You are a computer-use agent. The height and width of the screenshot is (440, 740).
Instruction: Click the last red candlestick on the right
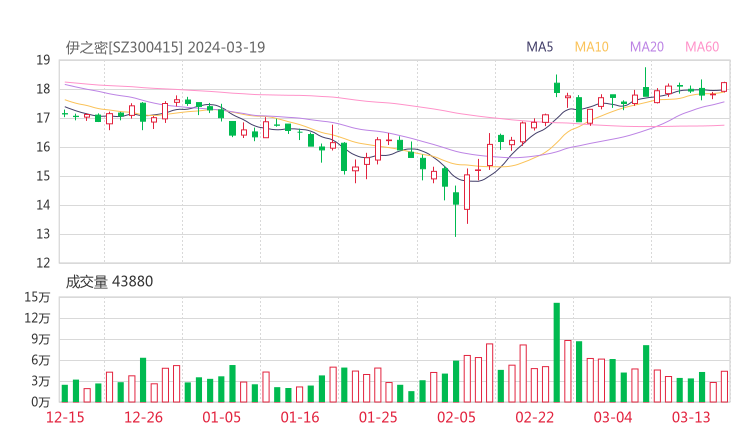(x=724, y=87)
